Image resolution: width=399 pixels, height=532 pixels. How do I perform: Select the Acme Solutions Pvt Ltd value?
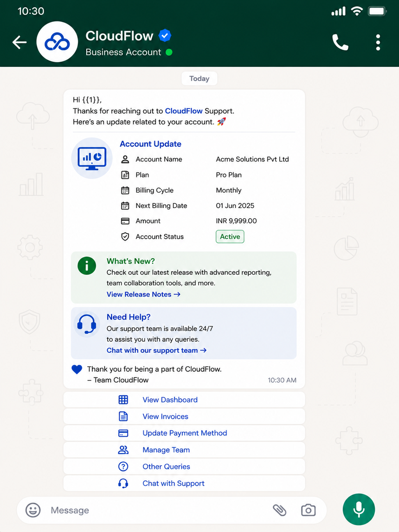(252, 159)
